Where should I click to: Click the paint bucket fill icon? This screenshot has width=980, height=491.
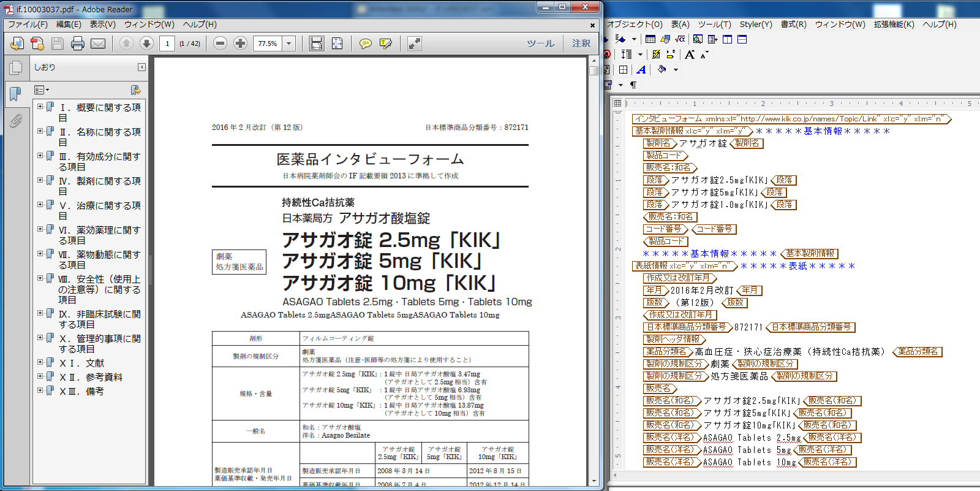(x=662, y=70)
